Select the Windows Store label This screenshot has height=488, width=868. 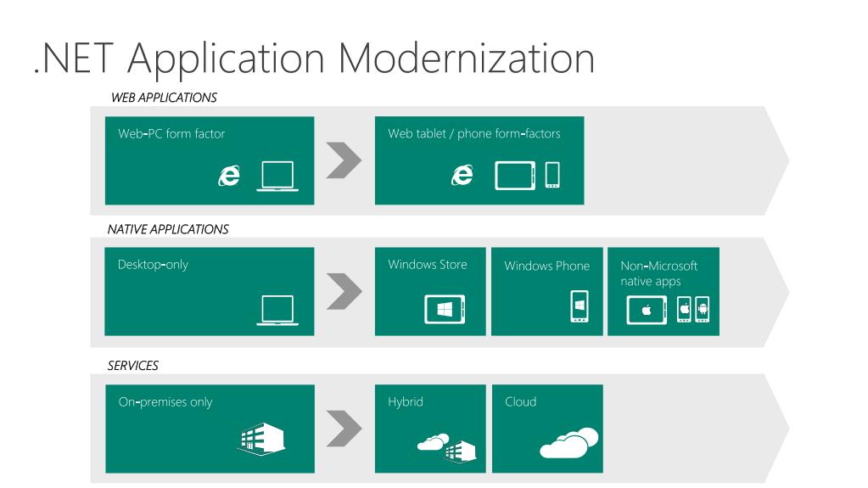(x=428, y=264)
